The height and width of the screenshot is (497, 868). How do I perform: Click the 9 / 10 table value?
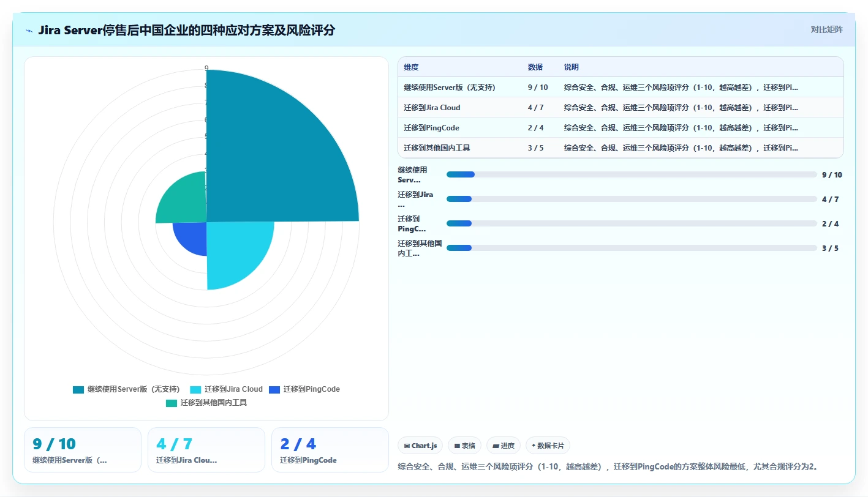(x=538, y=88)
